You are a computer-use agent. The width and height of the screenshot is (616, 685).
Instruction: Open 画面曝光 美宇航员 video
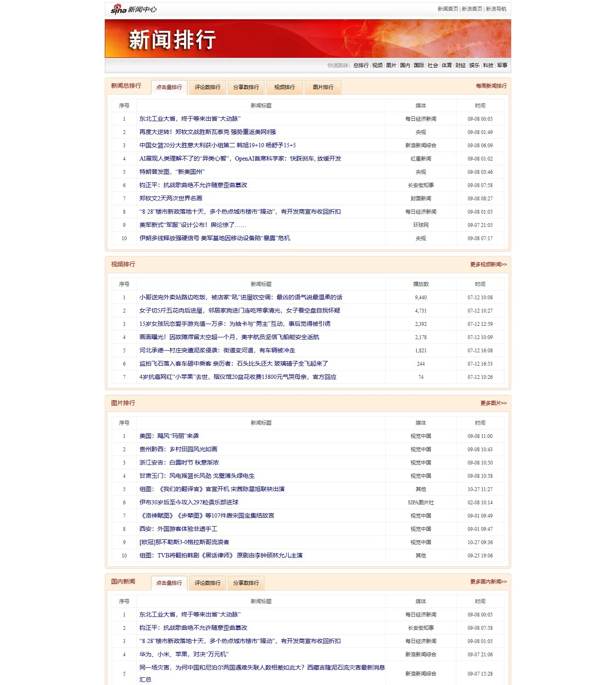[x=229, y=337]
